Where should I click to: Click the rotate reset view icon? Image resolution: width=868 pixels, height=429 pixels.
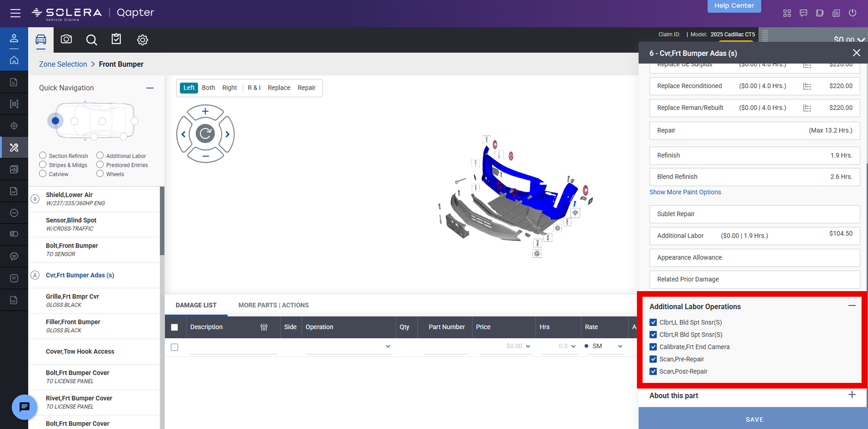click(x=205, y=134)
